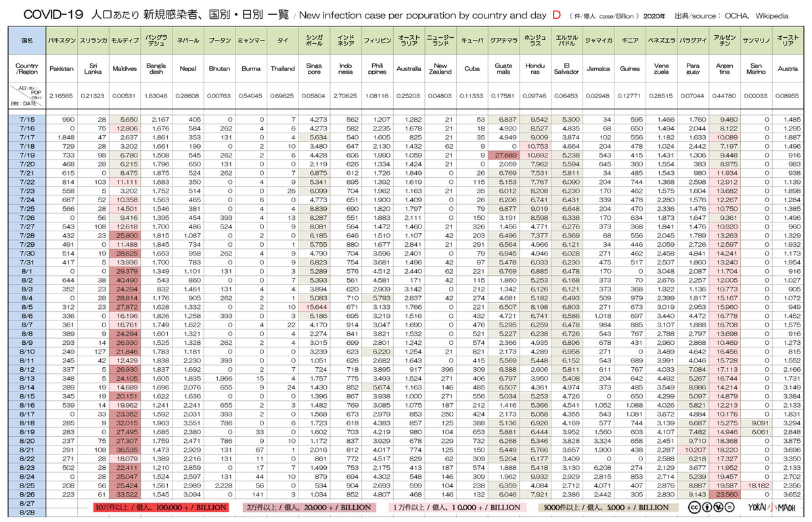Select the Philippines column header

point(377,69)
